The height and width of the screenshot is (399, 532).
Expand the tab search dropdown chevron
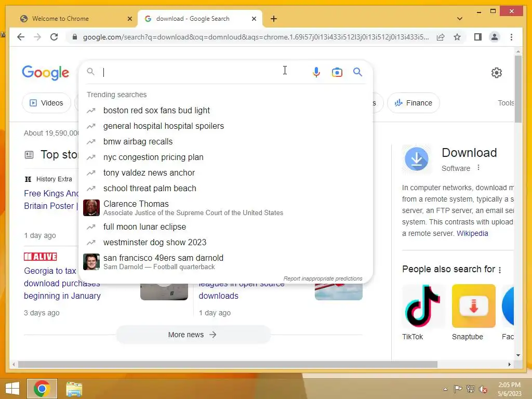tap(460, 19)
